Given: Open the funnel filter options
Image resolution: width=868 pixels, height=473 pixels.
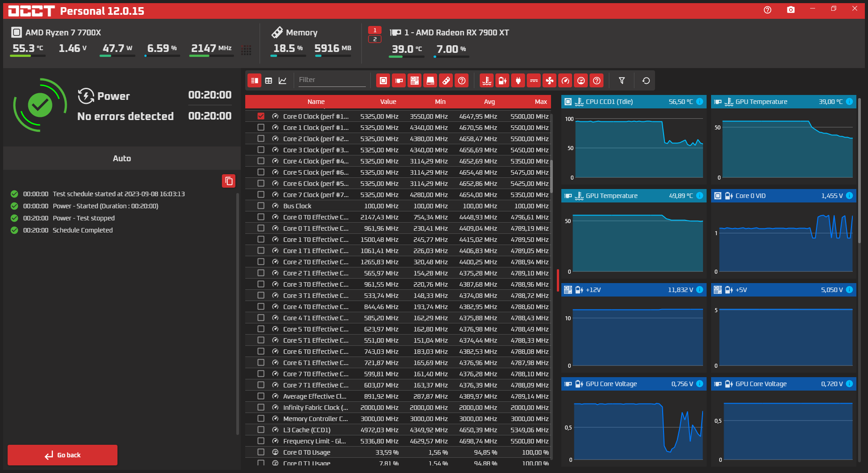Looking at the screenshot, I should point(621,81).
